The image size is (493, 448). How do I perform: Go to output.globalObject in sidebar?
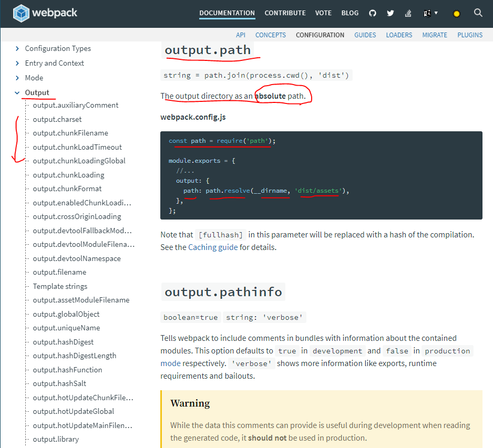(x=66, y=314)
